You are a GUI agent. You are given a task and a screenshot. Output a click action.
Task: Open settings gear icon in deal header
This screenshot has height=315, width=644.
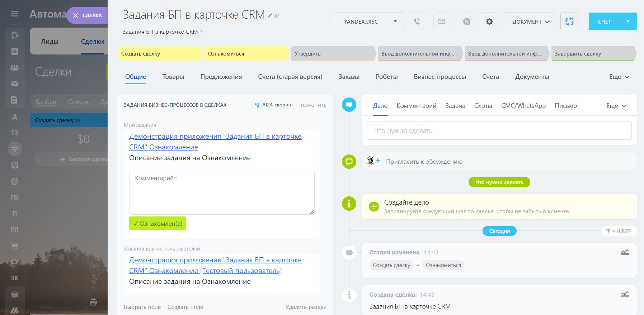[x=489, y=22]
